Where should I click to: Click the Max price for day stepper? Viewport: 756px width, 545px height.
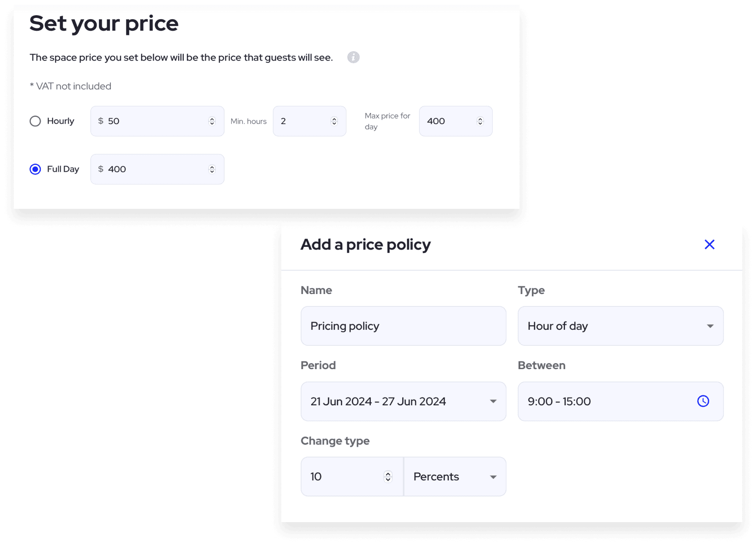click(480, 121)
